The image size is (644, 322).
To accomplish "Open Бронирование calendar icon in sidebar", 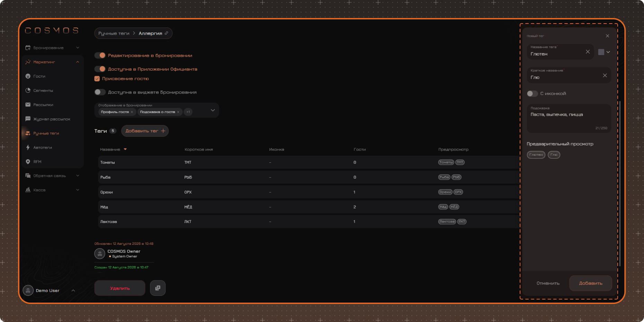I will click(28, 48).
